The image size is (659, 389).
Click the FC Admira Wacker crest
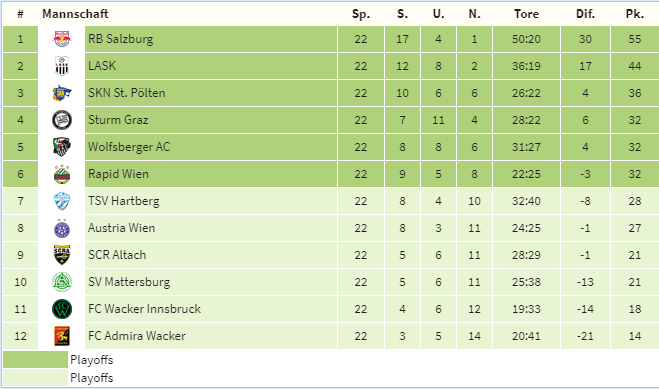(x=62, y=336)
